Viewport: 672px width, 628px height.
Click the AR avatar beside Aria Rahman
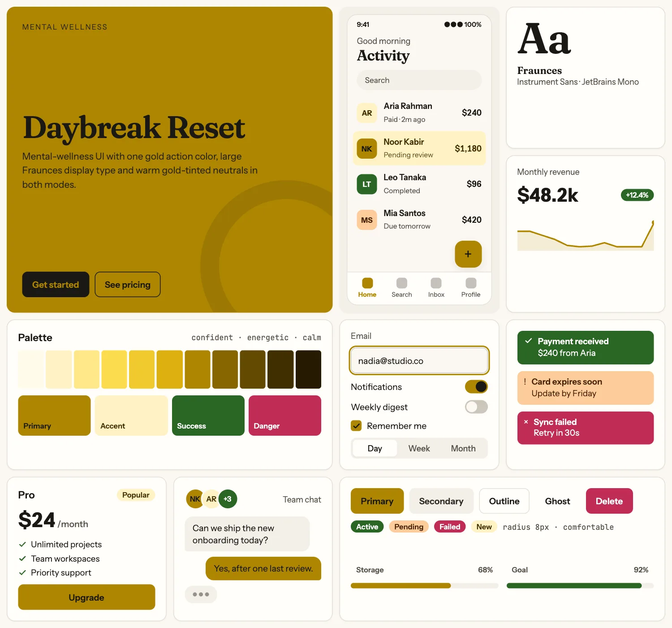367,113
